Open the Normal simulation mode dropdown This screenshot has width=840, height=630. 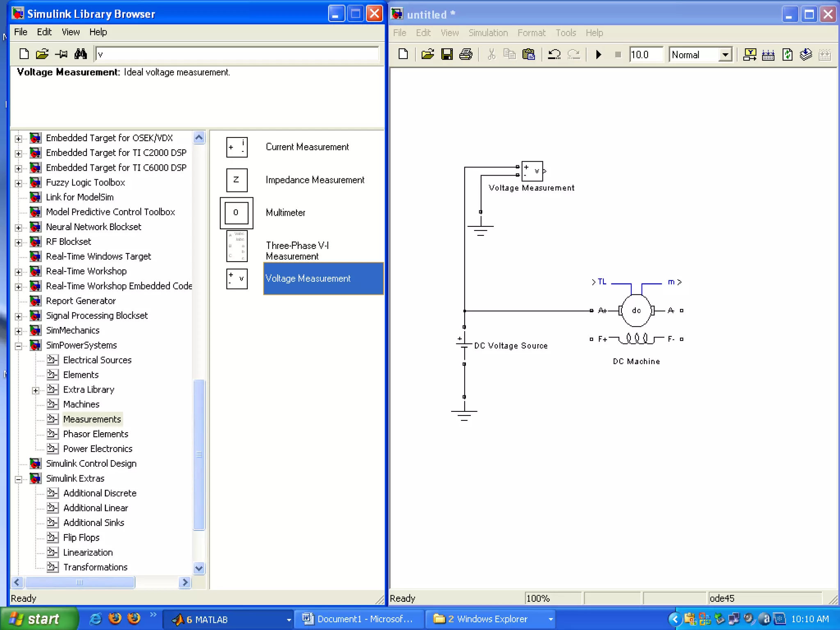pyautogui.click(x=725, y=55)
